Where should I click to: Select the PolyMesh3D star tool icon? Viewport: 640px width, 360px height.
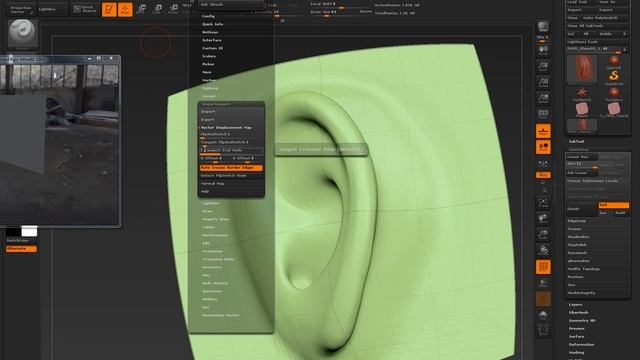click(582, 93)
